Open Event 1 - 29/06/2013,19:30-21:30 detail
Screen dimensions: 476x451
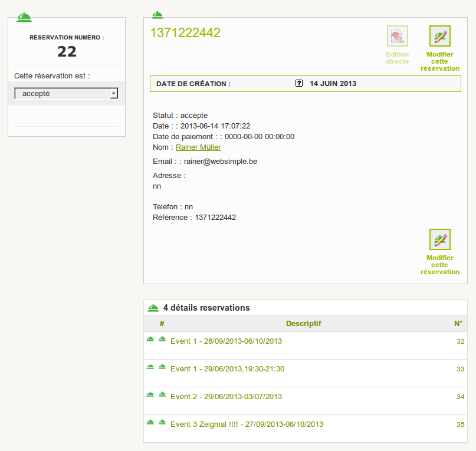tap(227, 369)
